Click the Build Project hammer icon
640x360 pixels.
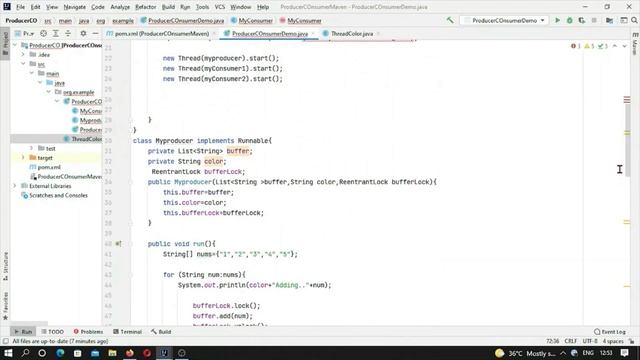point(450,20)
